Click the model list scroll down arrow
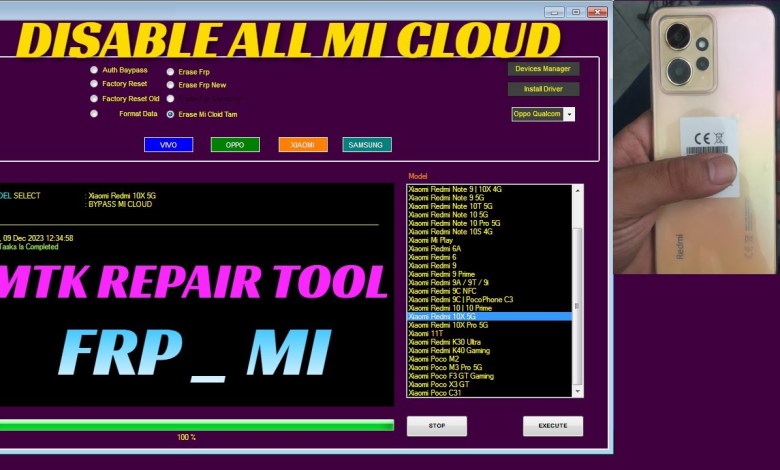 (x=578, y=391)
